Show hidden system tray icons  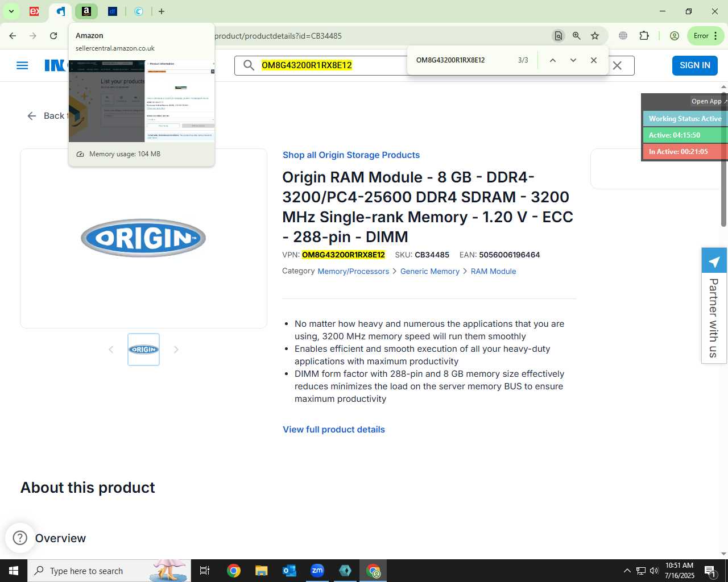pos(627,571)
